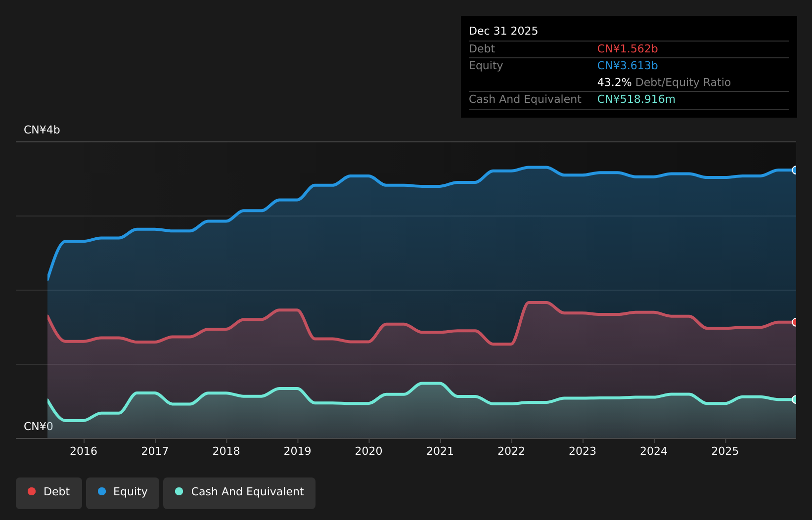Click the blue Equity legend dot
Viewport: 812px width, 520px height.
click(x=102, y=491)
